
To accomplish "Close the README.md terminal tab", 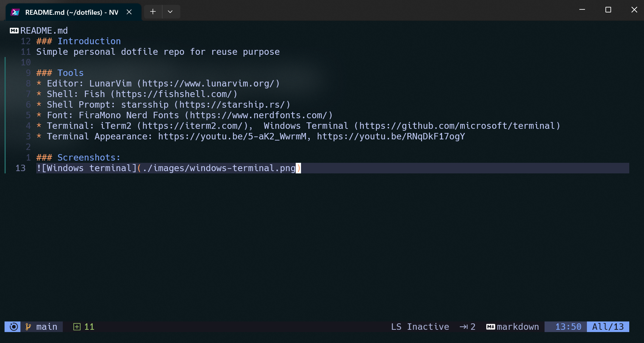I will tap(129, 12).
